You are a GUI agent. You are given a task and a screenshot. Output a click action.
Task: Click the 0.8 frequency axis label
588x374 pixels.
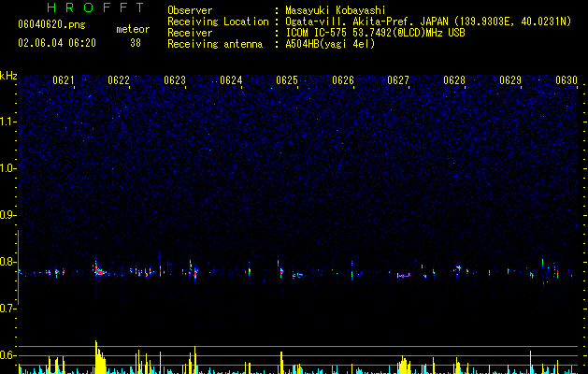click(7, 262)
